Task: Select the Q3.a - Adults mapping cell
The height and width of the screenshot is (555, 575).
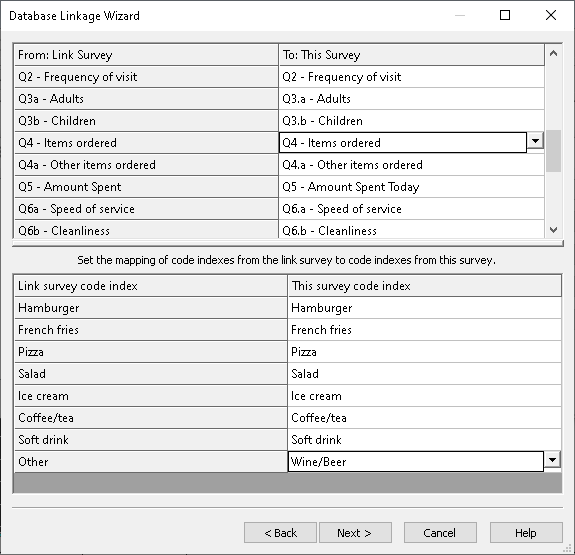Action: pos(411,99)
